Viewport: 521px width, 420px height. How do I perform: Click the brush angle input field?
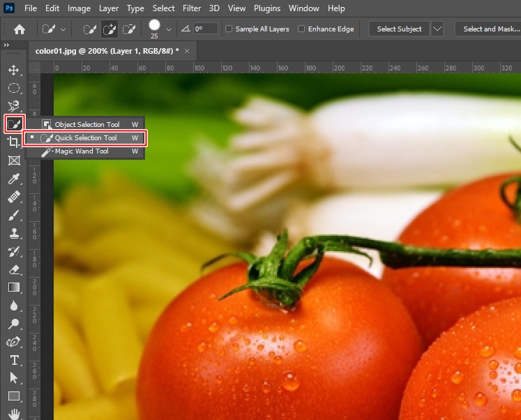click(206, 29)
